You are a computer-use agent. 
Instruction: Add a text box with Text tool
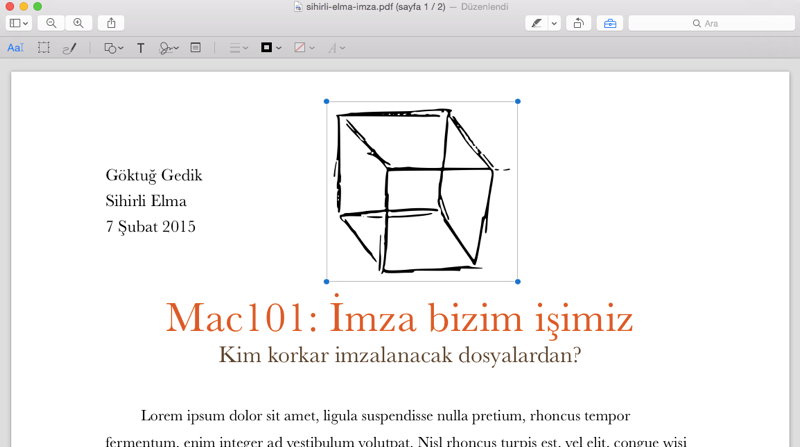pos(140,48)
